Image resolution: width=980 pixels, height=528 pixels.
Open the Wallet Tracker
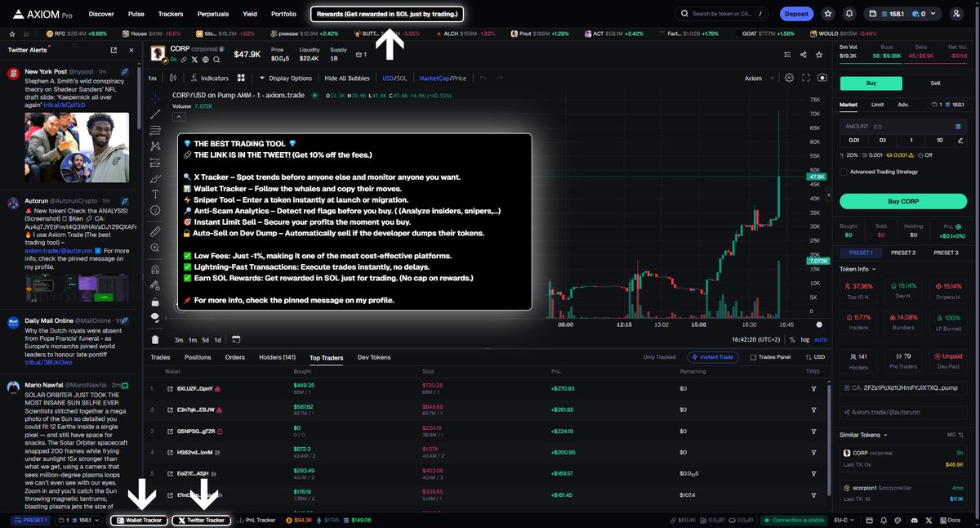(x=139, y=520)
